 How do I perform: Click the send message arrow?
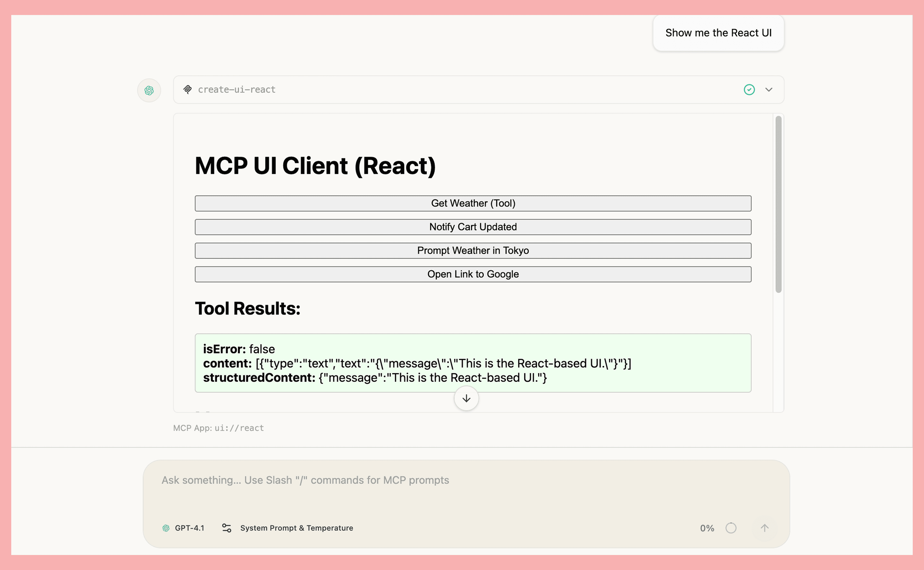point(765,528)
